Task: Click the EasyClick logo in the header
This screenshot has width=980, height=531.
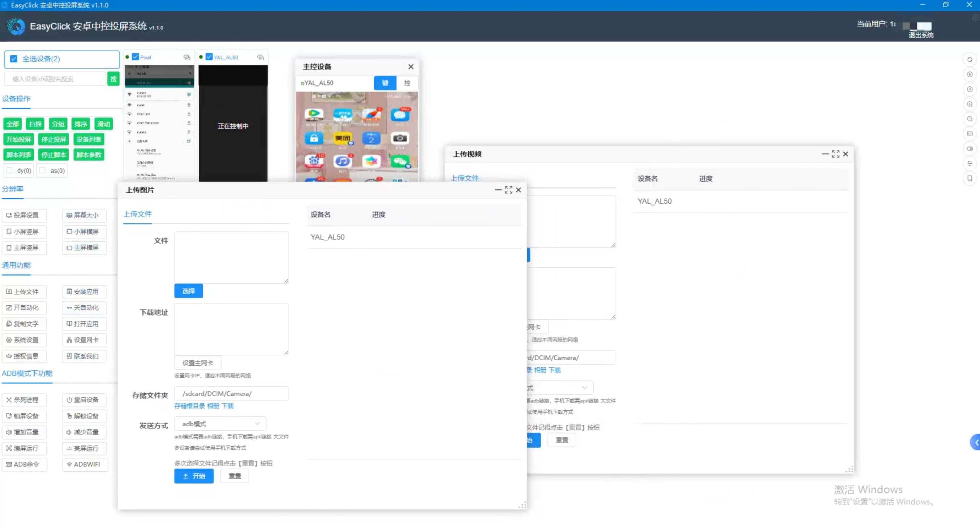Action: click(16, 27)
